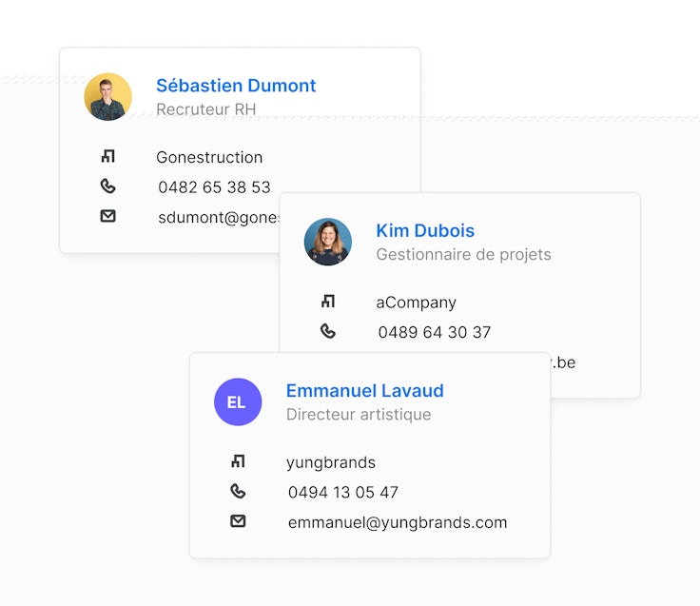This screenshot has height=606, width=700.
Task: Open Kim Dubois's name link
Action: 425,230
